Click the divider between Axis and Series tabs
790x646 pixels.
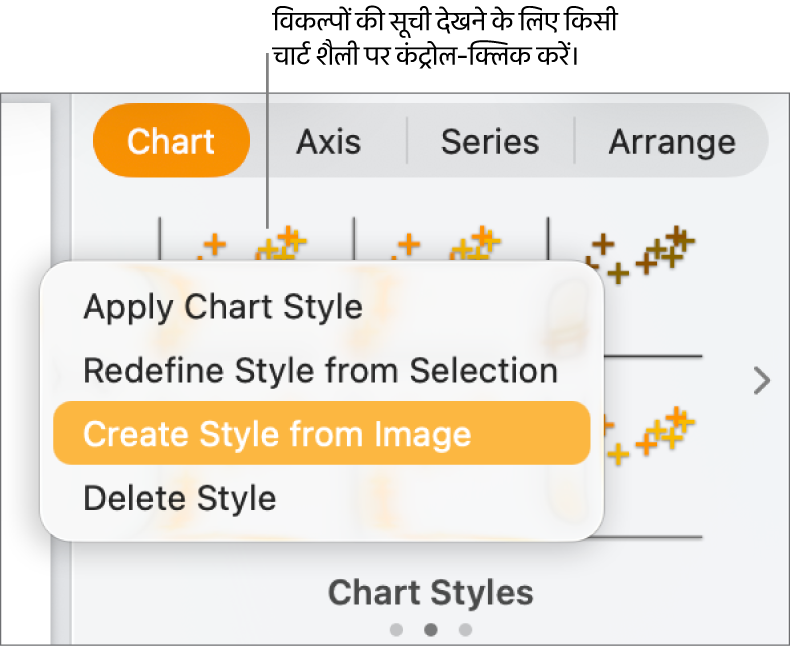(x=407, y=142)
